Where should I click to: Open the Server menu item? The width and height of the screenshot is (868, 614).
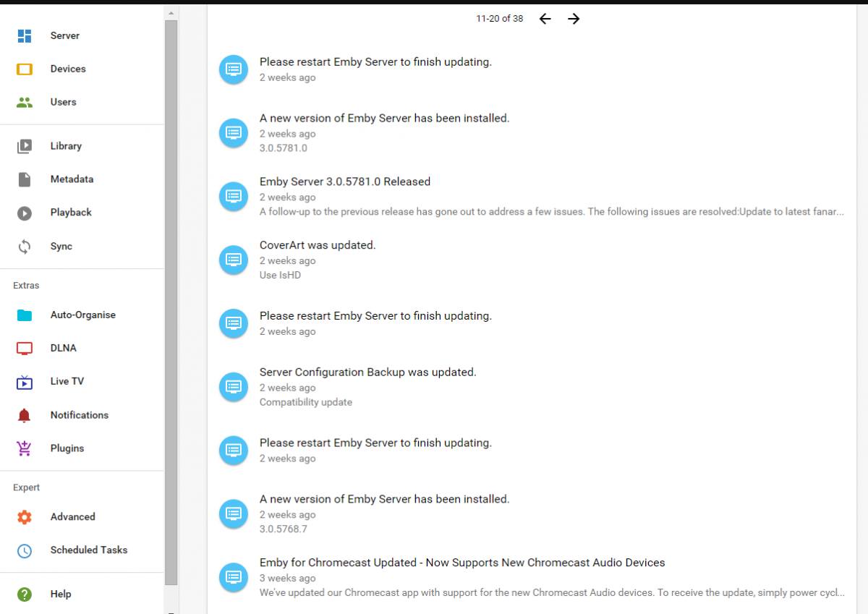tap(65, 35)
